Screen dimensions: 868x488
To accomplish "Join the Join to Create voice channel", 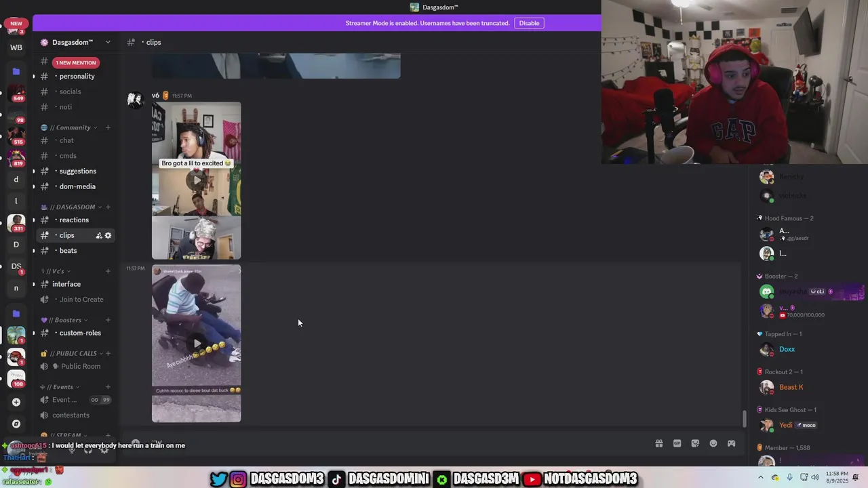I will click(75, 300).
